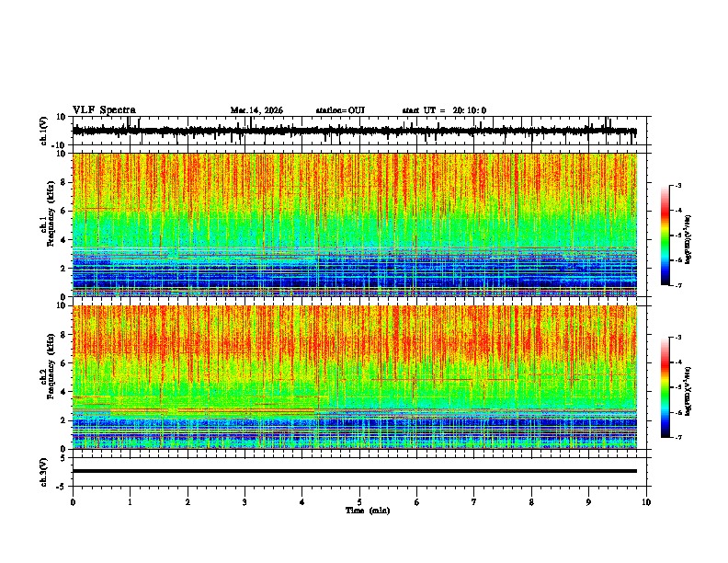
Task: Click the ch.1 colorbar log(PSD) unit label
Action: [688, 239]
